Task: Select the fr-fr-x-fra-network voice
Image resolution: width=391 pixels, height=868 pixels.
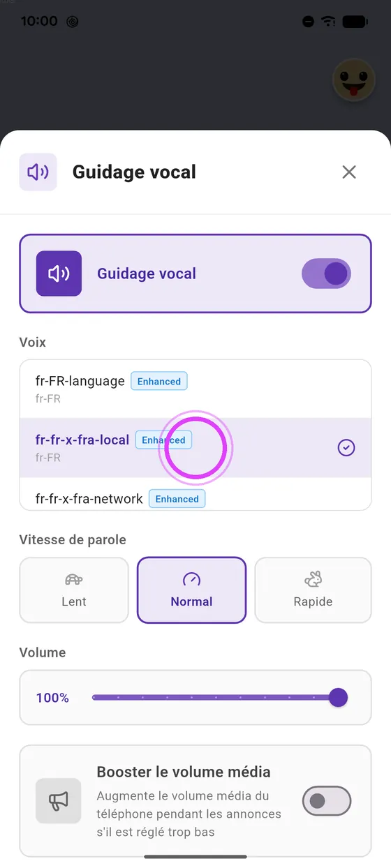Action: click(x=195, y=495)
